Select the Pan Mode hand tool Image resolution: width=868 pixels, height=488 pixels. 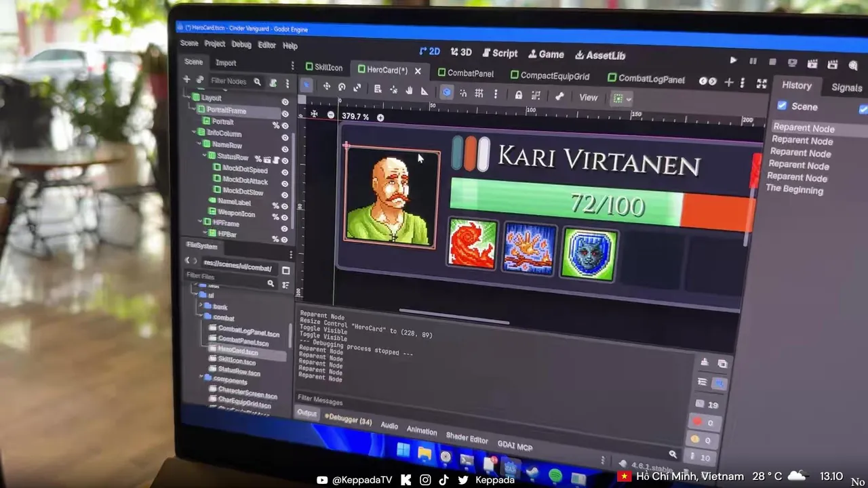coord(409,90)
